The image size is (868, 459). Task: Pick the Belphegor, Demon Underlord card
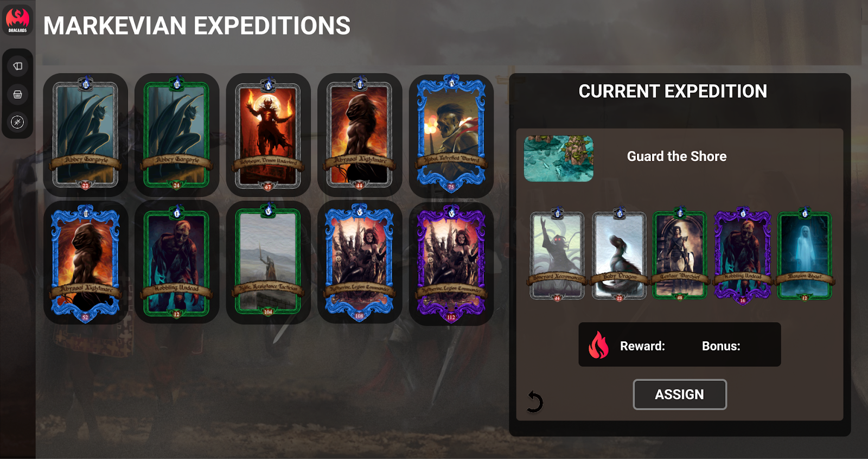coord(268,135)
